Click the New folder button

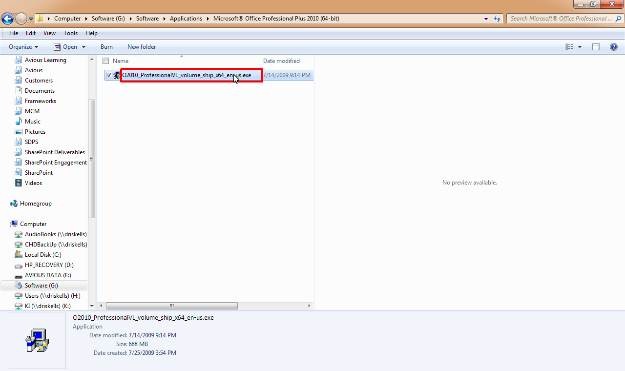tap(142, 47)
